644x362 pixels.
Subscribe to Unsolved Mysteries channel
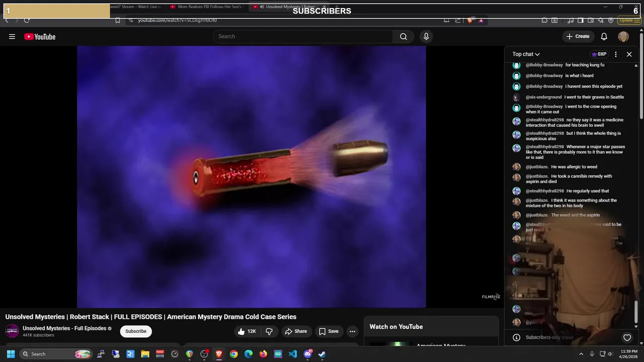pos(136,331)
